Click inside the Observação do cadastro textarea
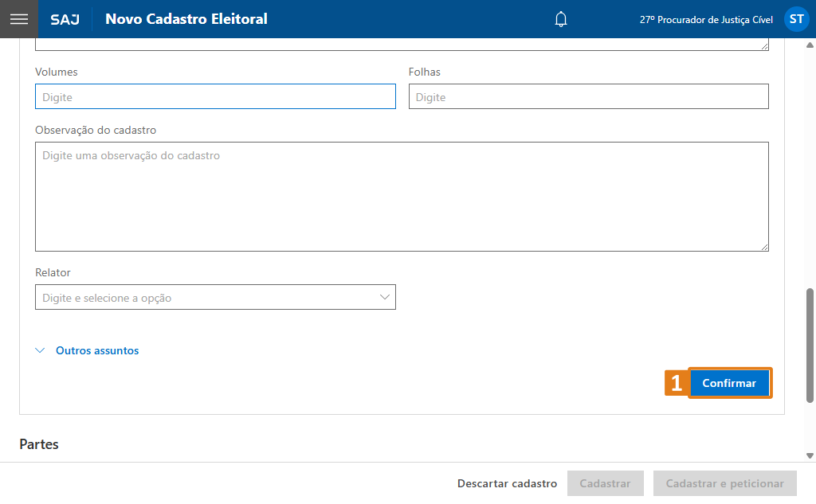816x504 pixels. (402, 197)
